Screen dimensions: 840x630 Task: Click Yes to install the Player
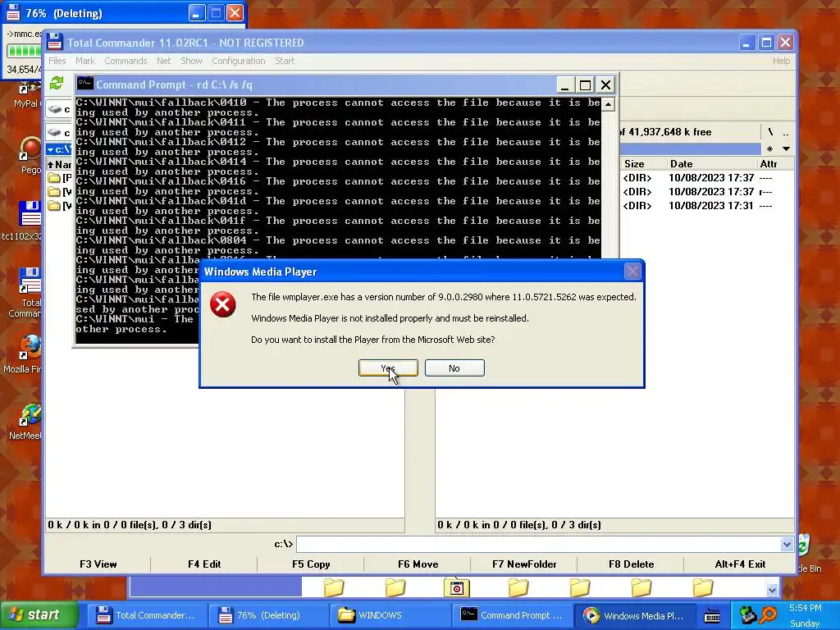coord(388,368)
